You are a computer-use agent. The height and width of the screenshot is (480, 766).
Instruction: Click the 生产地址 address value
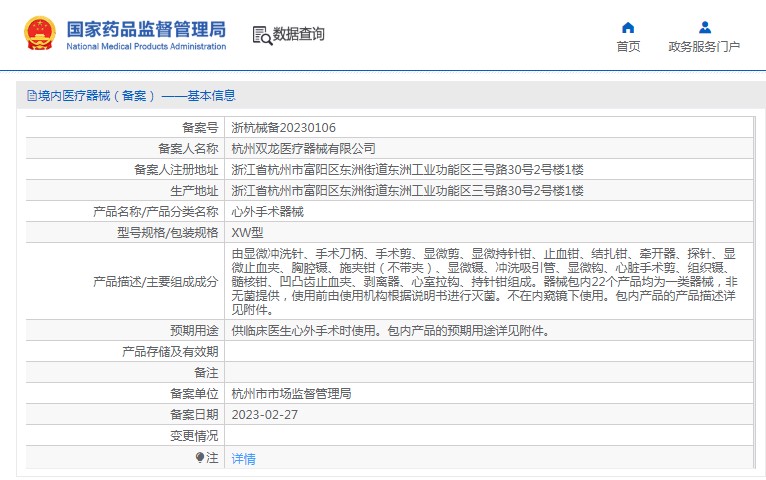407,190
